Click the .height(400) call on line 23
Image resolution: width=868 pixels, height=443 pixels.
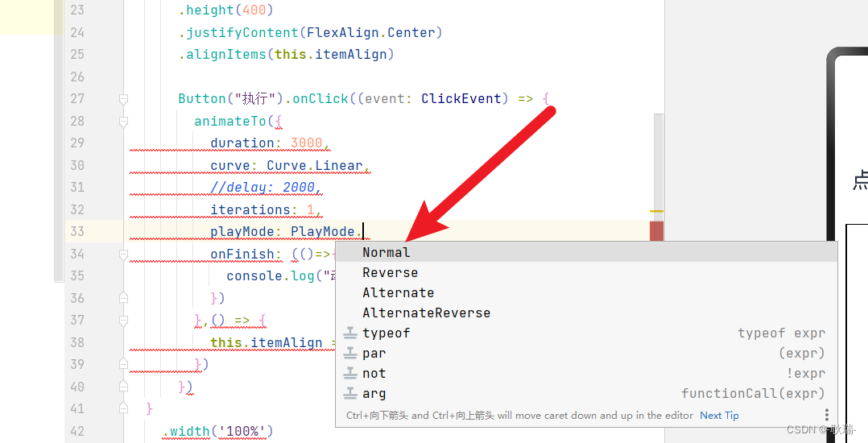click(225, 10)
